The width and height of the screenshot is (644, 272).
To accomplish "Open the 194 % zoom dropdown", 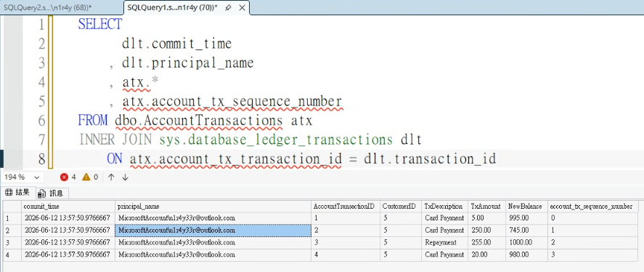I will 36,177.
